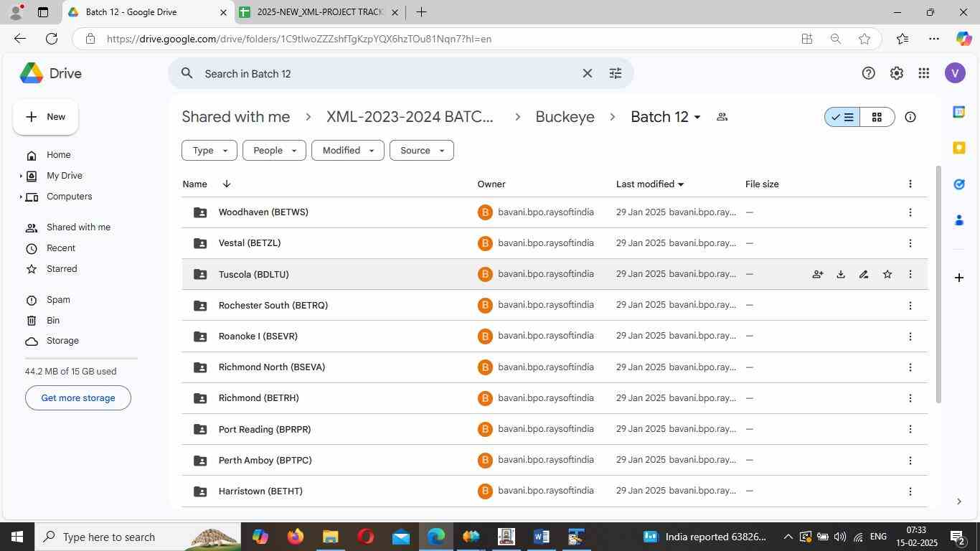Expand My Drive tree arrow

(20, 176)
